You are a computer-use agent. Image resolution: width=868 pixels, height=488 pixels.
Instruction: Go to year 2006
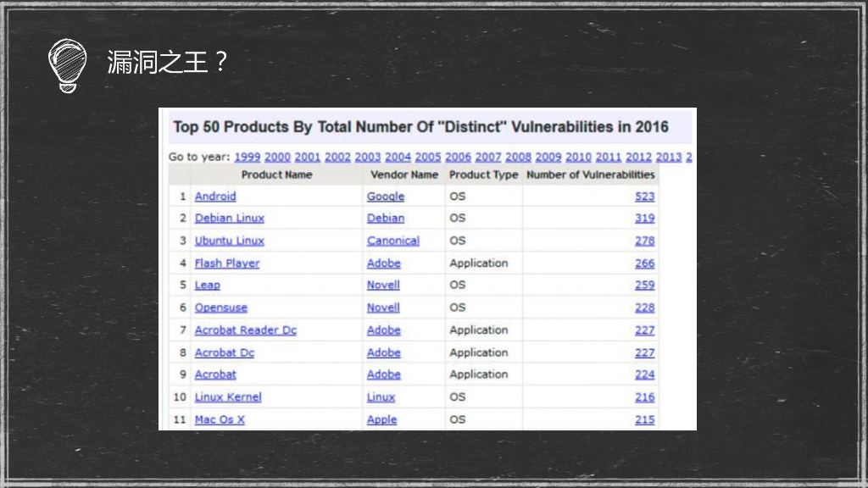pos(458,157)
